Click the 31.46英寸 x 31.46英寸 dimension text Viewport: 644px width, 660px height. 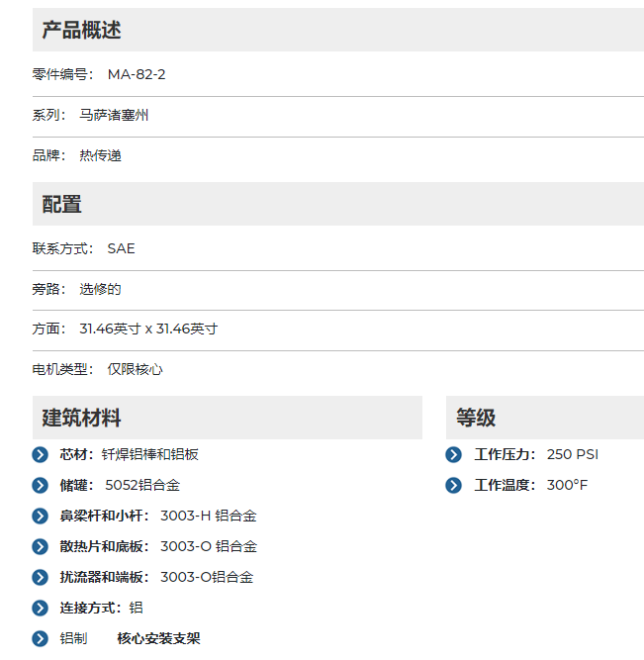click(148, 329)
